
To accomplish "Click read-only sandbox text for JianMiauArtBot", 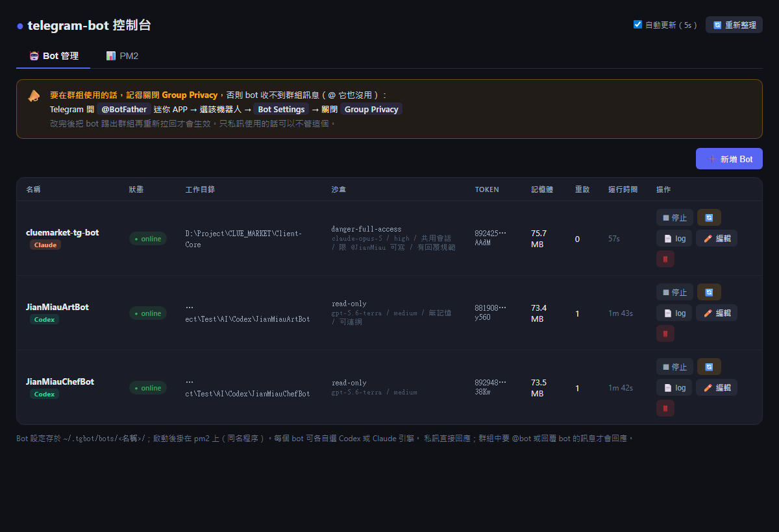I will tap(349, 304).
